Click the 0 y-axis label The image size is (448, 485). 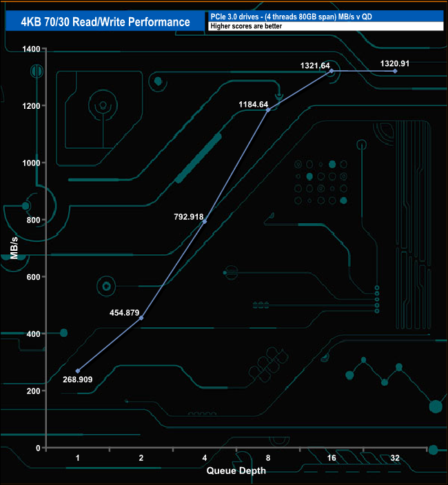[38, 448]
